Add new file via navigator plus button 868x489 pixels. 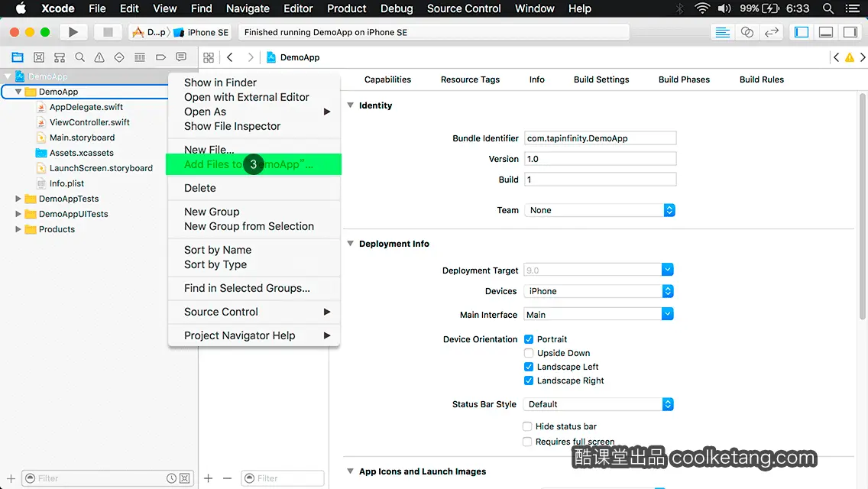(x=11, y=478)
